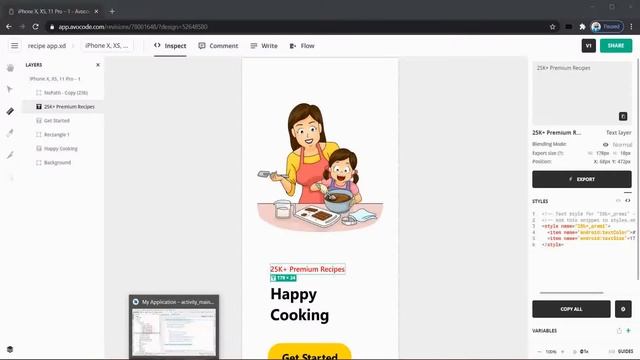The image size is (640, 360).
Task: Click the browser back arrow
Action: 9,27
